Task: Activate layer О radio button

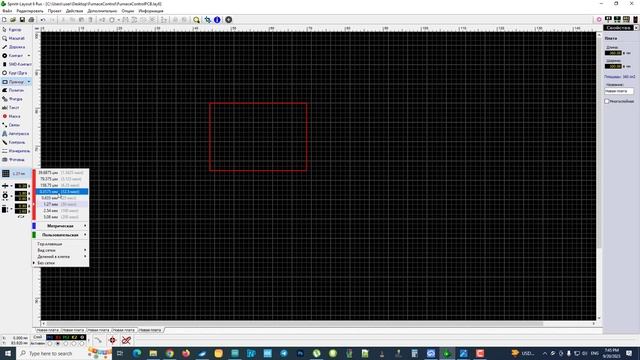Action: pyautogui.click(x=82, y=344)
